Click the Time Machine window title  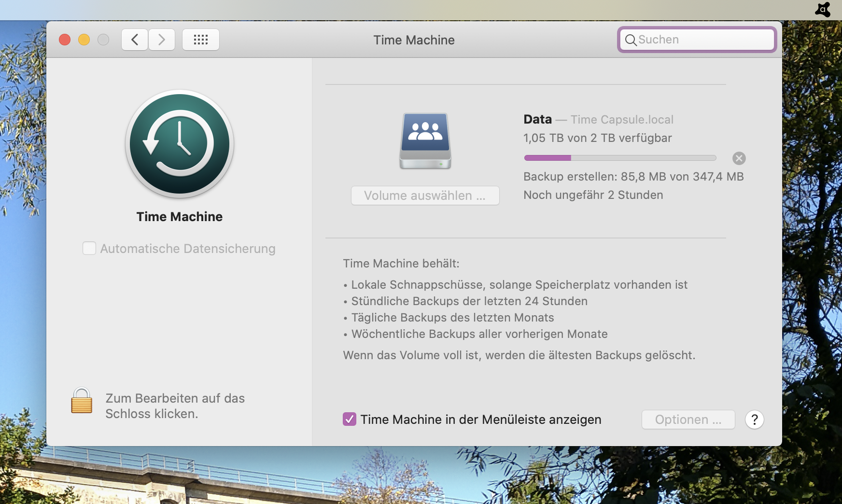coord(414,40)
